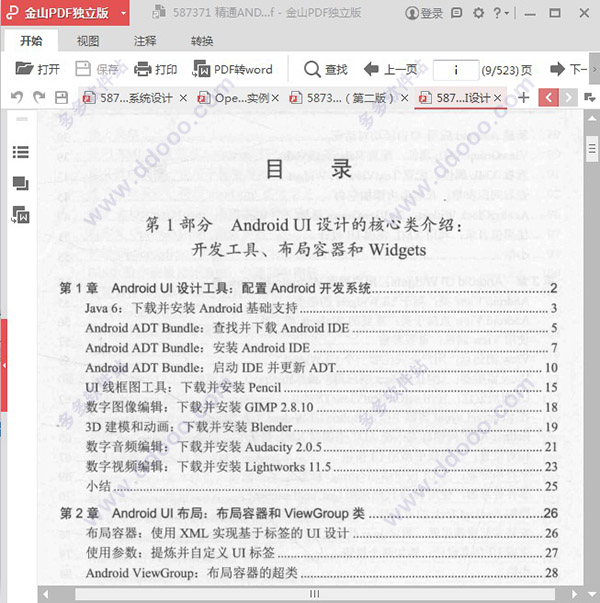
Task: Open the settings gear icon
Action: [x=478, y=13]
